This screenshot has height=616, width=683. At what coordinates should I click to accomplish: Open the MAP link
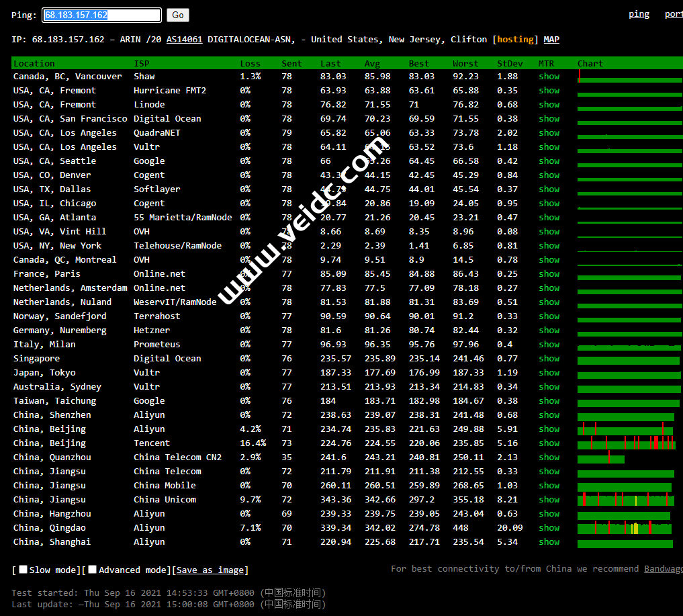(551, 40)
